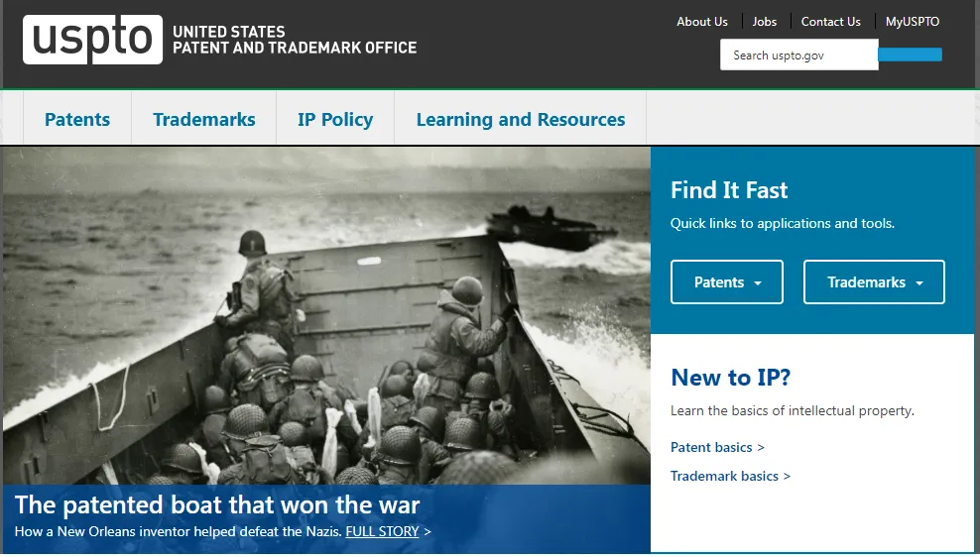Open the FULL STORY link
The height and width of the screenshot is (557, 980).
click(382, 531)
